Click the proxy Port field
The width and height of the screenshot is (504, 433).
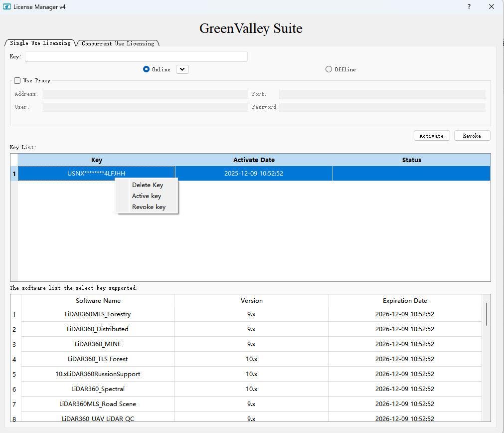pyautogui.click(x=382, y=94)
